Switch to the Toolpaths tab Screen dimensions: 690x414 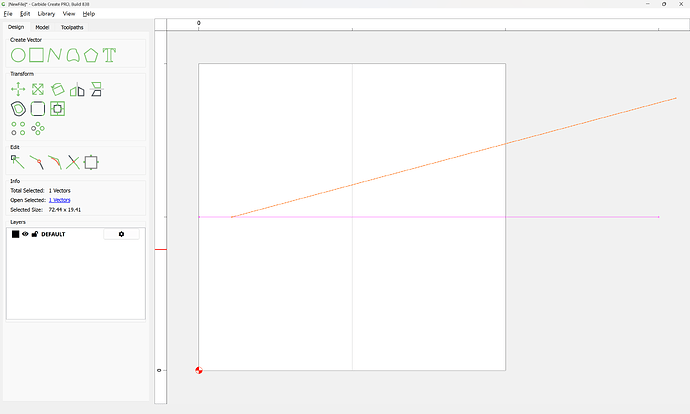[72, 27]
